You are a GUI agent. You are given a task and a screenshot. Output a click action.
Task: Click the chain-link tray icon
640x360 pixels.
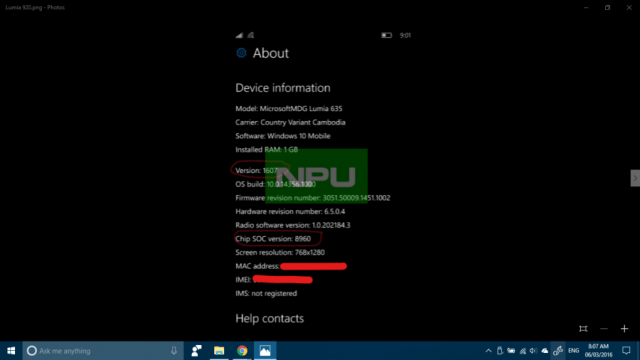pyautogui.click(x=558, y=351)
